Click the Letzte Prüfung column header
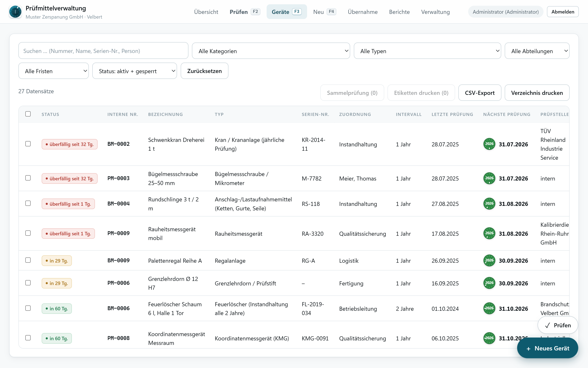Screen dimensions: 588x368 pos(452,114)
